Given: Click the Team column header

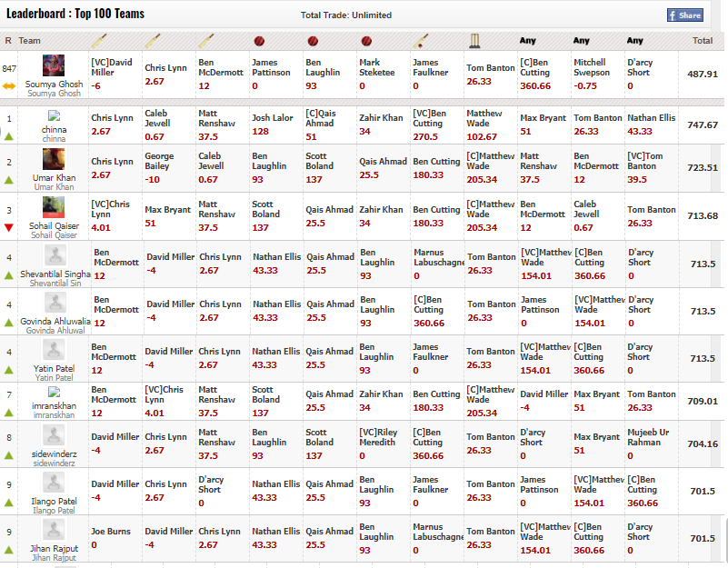Looking at the screenshot, I should point(30,41).
